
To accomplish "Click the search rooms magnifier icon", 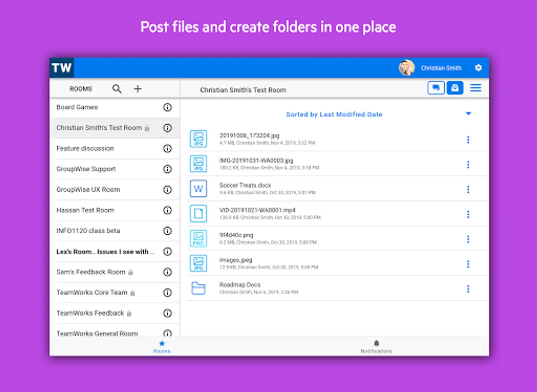I will coord(117,89).
